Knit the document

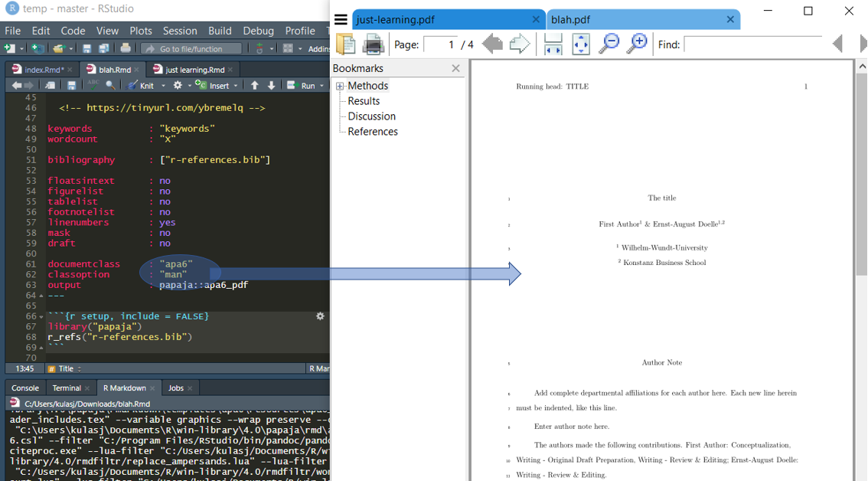pyautogui.click(x=141, y=85)
